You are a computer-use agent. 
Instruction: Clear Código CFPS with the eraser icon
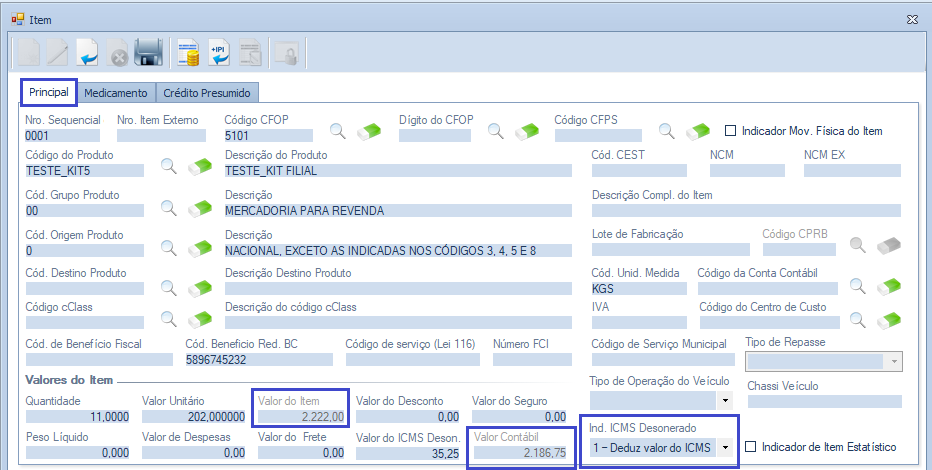[x=697, y=131]
